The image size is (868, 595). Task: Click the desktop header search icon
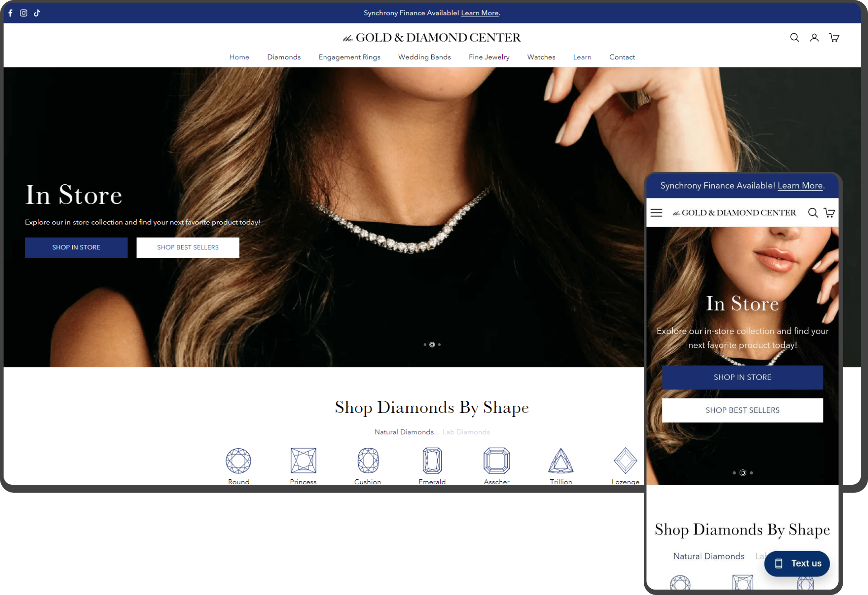(794, 37)
